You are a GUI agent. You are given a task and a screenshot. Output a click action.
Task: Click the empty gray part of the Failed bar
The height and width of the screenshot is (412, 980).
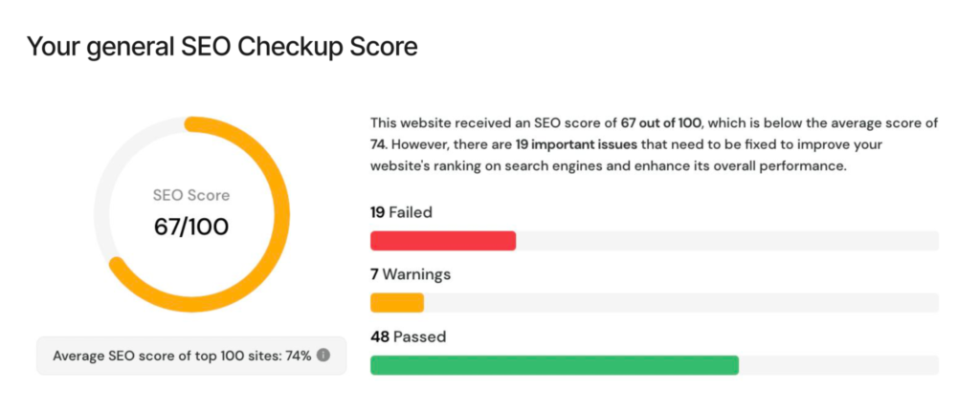coord(727,241)
